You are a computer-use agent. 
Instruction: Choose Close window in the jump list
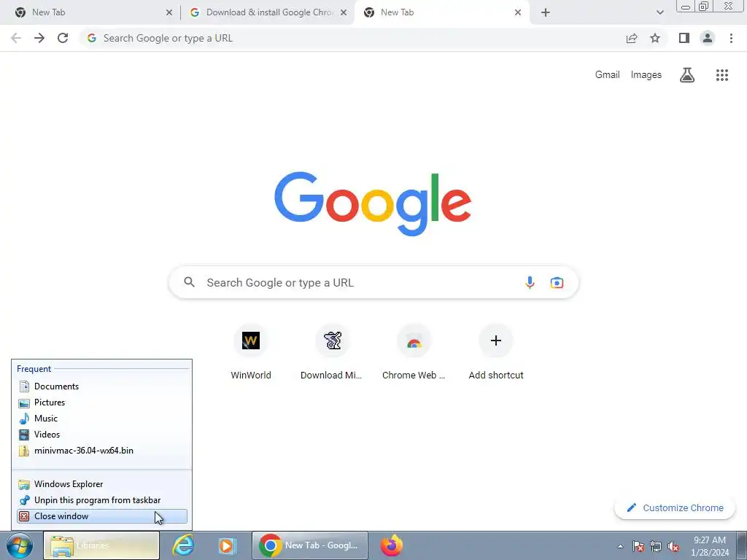pos(102,516)
